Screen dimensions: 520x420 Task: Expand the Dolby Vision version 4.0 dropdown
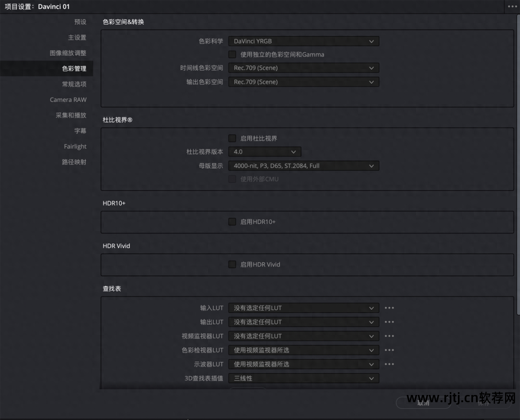[264, 152]
